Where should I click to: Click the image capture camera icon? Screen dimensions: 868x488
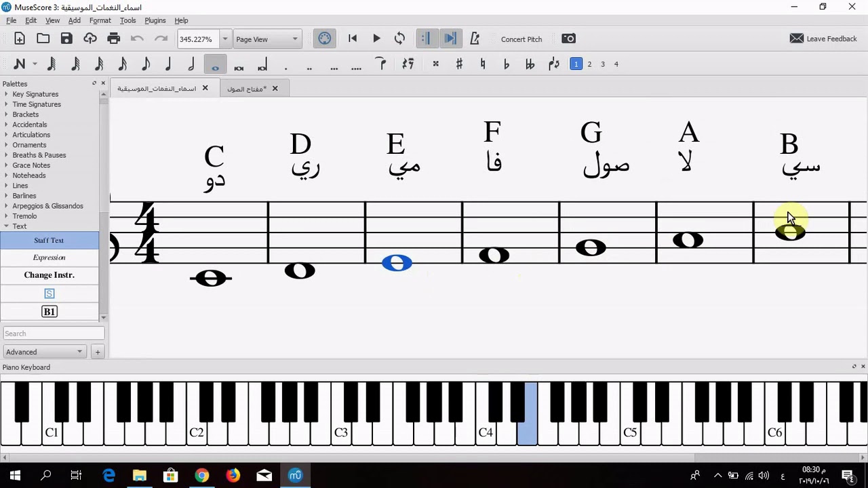pyautogui.click(x=568, y=39)
